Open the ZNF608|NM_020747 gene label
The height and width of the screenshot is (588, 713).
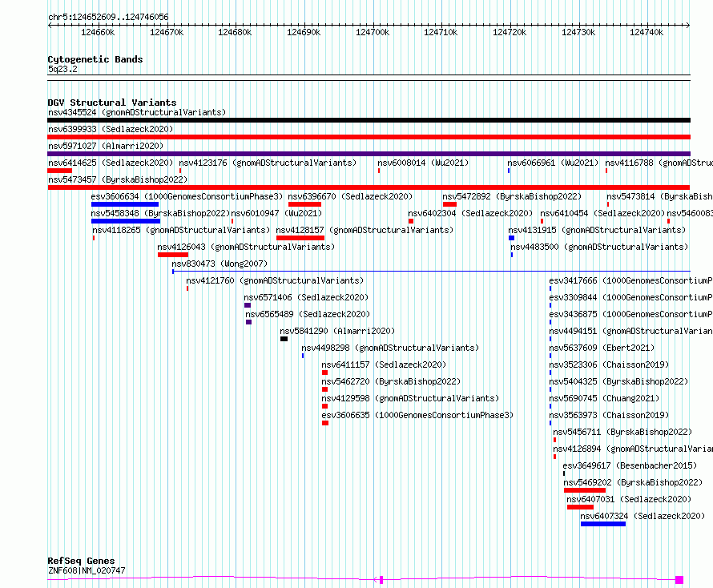87,570
